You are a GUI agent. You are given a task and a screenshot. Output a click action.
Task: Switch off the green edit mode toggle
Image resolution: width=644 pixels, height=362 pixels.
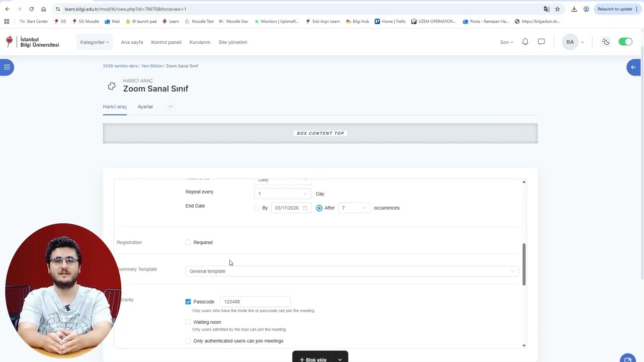pos(625,42)
